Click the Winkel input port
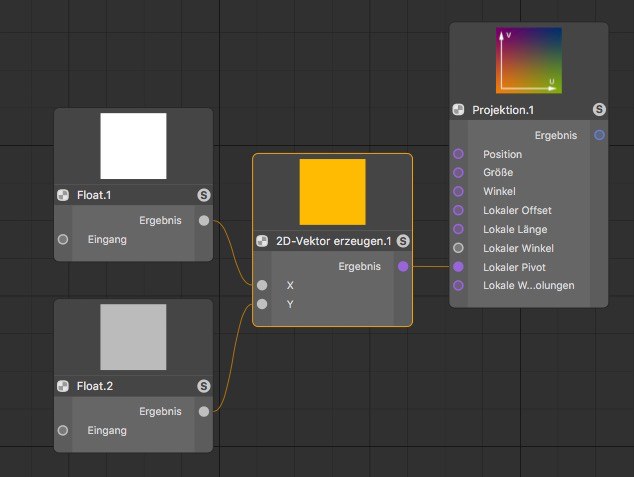The width and height of the screenshot is (634, 477). click(458, 191)
